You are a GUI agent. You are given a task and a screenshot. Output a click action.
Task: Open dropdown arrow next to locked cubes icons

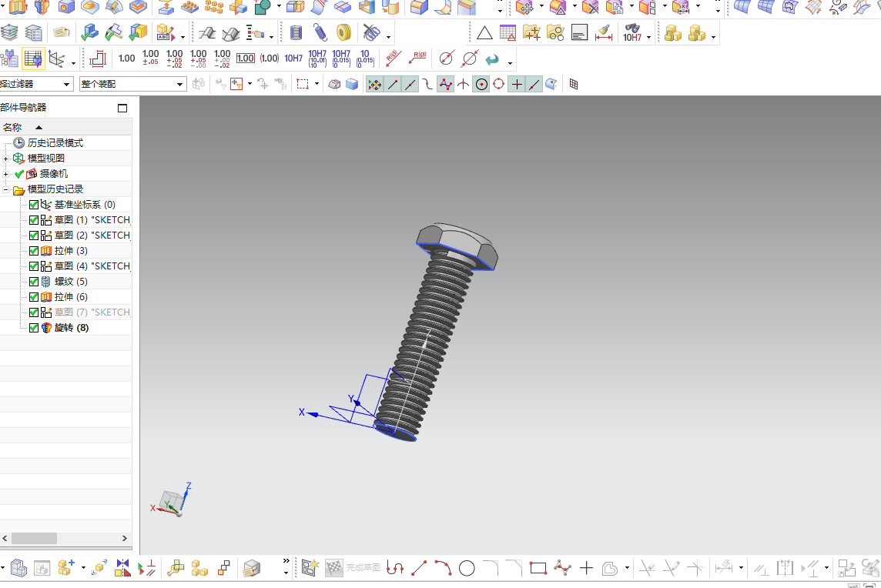713,37
